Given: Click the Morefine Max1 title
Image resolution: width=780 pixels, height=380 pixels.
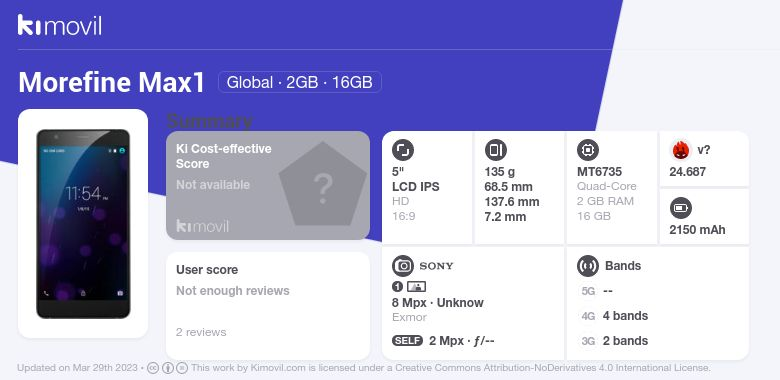Looking at the screenshot, I should point(111,82).
